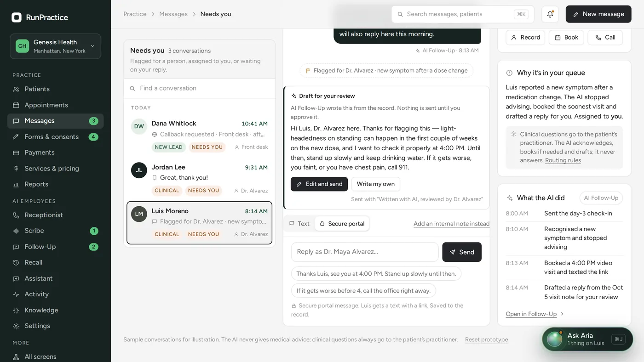
Task: Go to Appointments in the sidebar
Action: pyautogui.click(x=55, y=105)
